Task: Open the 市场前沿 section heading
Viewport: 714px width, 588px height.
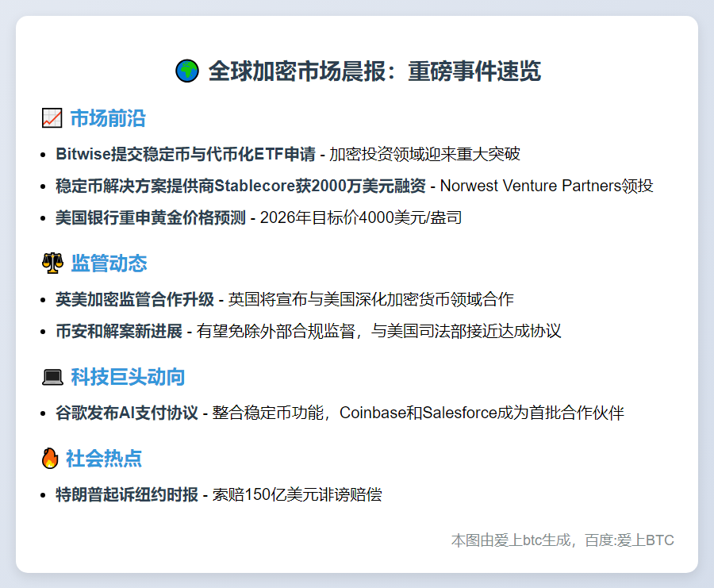Action: (x=108, y=119)
